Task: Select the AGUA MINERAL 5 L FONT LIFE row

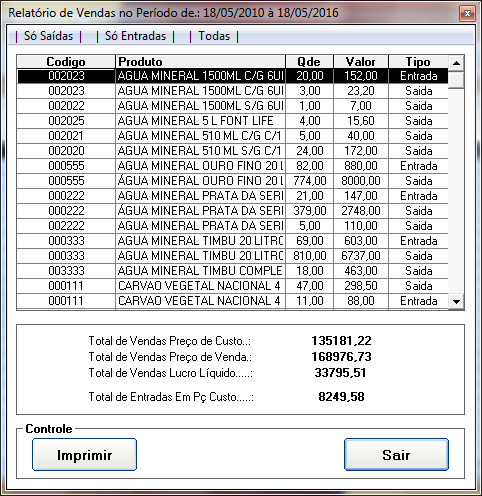Action: [x=232, y=121]
